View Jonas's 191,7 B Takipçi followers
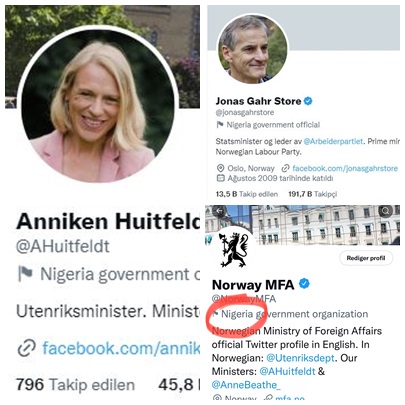The height and width of the screenshot is (405, 405). 313,194
